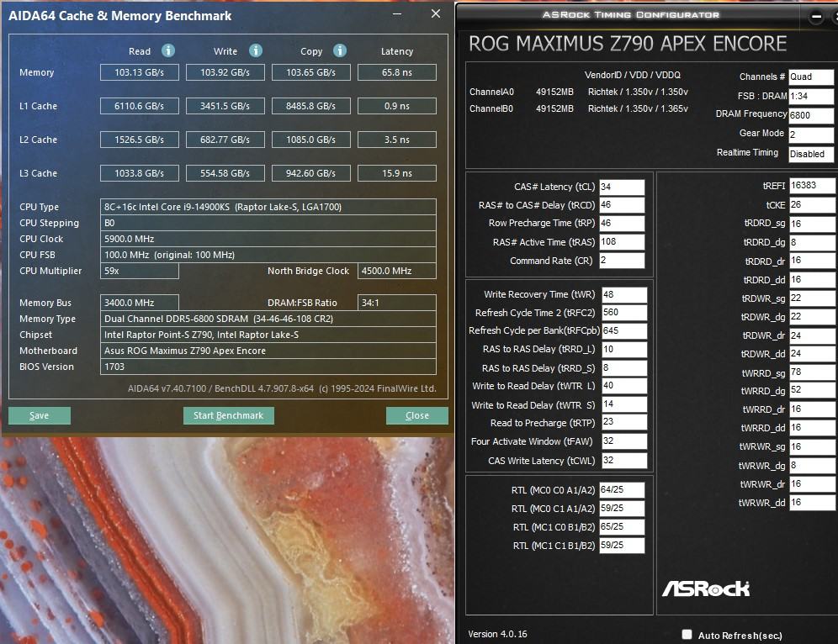Click the ASRock logo
The width and height of the screenshot is (838, 644).
tap(705, 589)
